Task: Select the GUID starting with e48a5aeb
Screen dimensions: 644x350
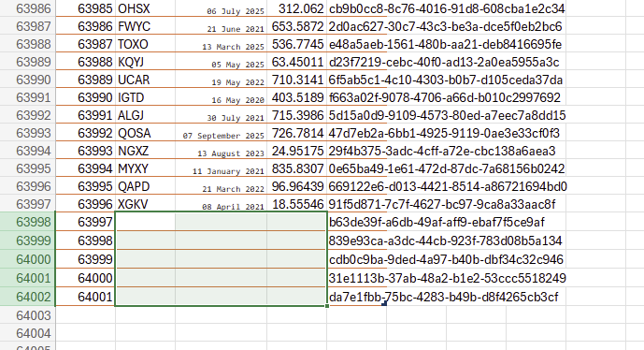Action: click(445, 44)
